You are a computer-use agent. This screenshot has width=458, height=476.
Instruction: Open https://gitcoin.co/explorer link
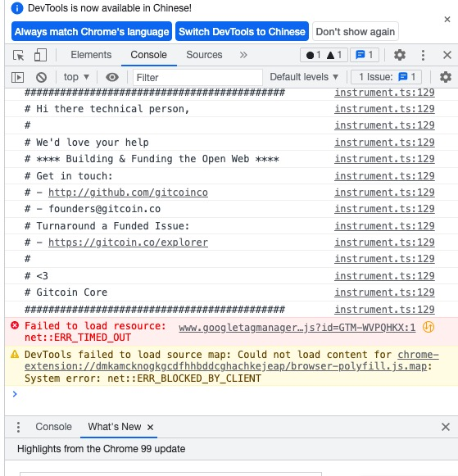coord(128,243)
